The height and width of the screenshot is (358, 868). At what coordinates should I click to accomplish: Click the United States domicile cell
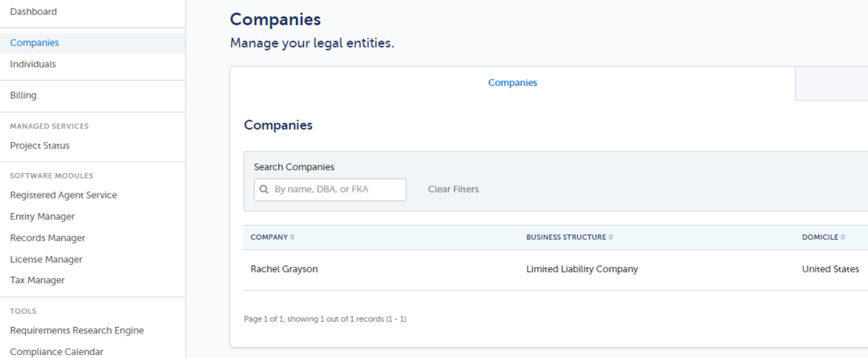(831, 269)
